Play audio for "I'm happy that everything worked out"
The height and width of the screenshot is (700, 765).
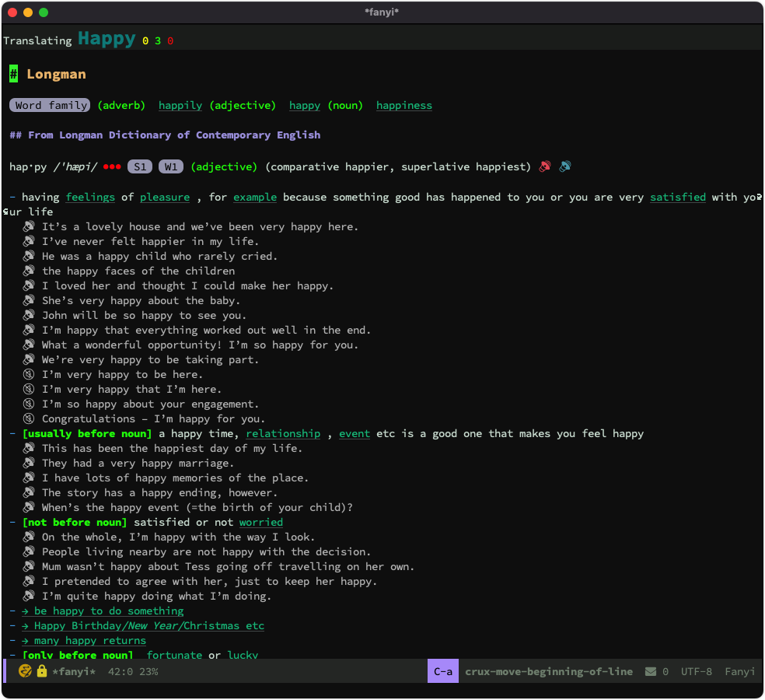pos(29,330)
